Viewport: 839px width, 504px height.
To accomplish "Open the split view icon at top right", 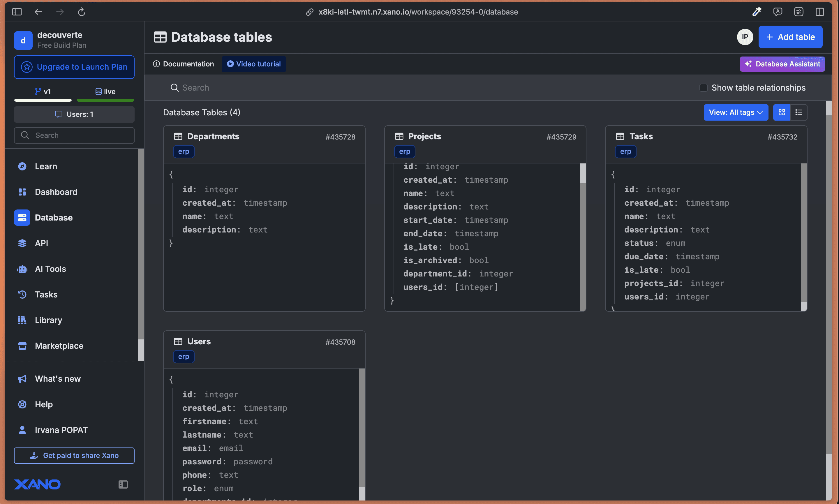I will click(x=820, y=12).
